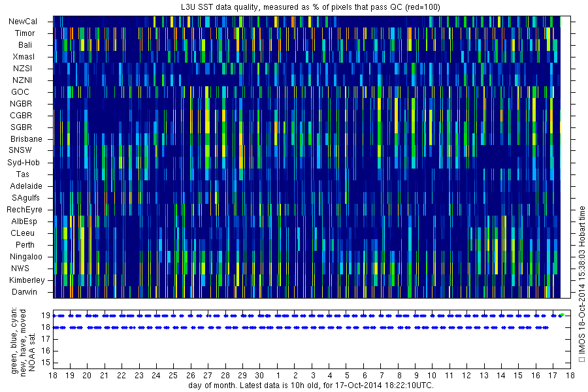Click the Darwin region label

click(24, 292)
